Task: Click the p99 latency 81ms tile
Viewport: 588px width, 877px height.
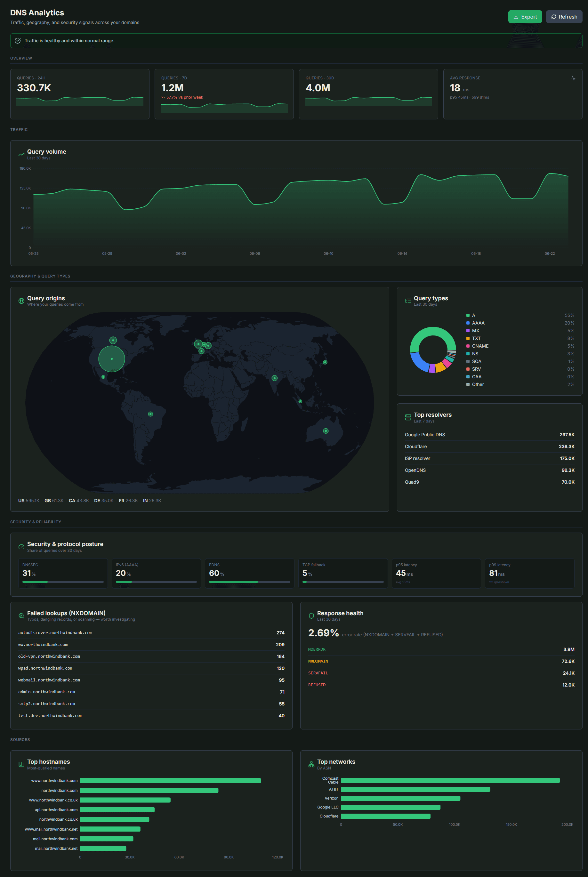Action: [x=529, y=573]
